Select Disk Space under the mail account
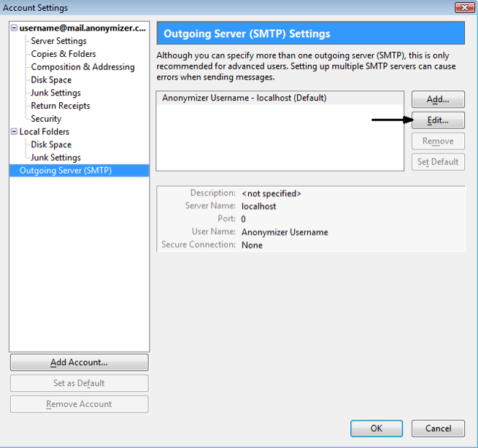478x448 pixels. [51, 80]
